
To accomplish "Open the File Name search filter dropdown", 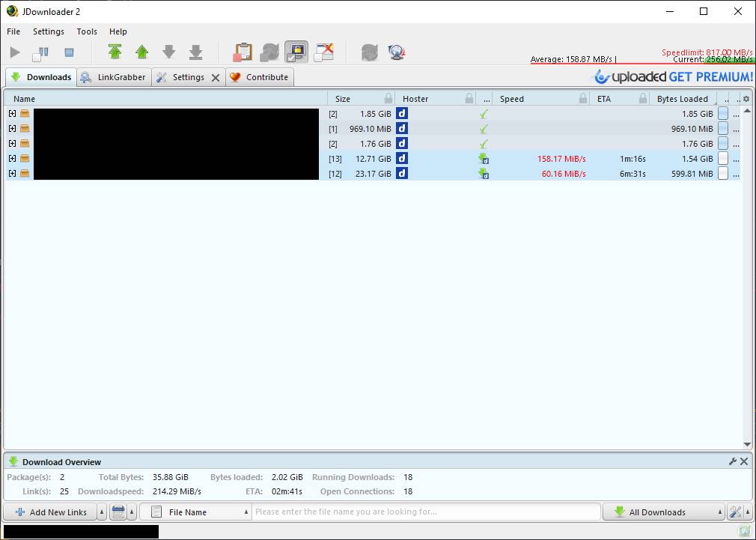I will [197, 512].
